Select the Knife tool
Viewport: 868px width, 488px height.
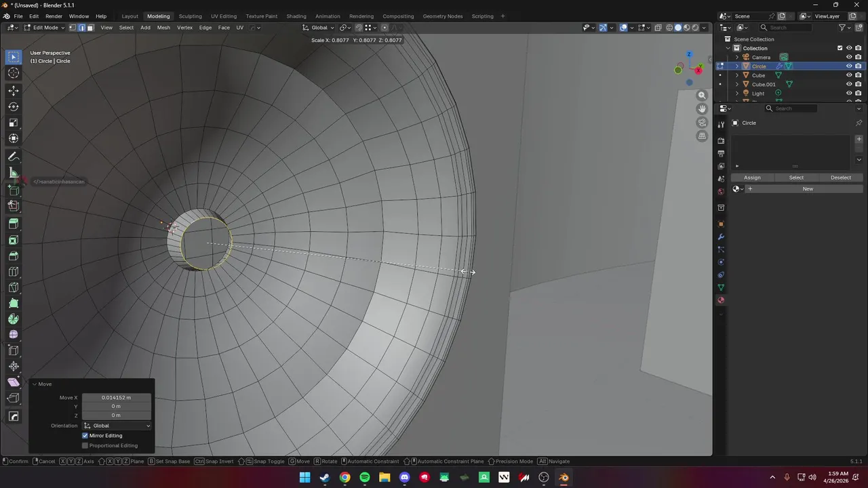click(14, 287)
